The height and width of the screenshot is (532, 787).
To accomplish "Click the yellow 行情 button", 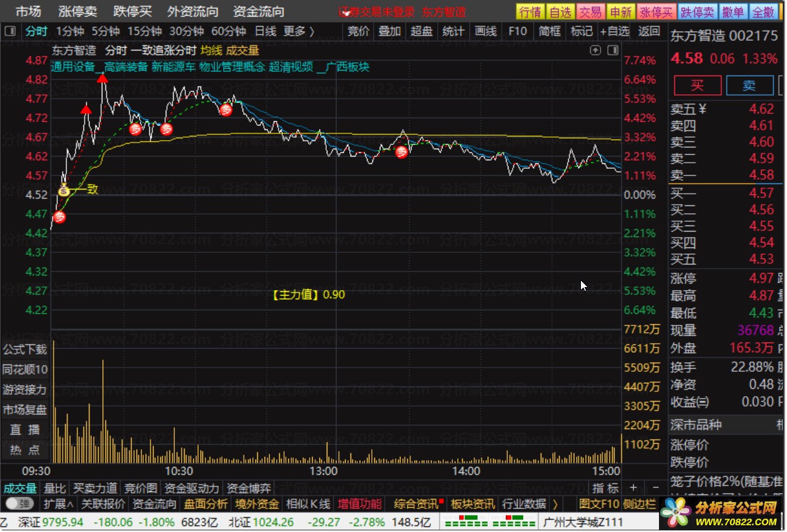I will point(530,12).
